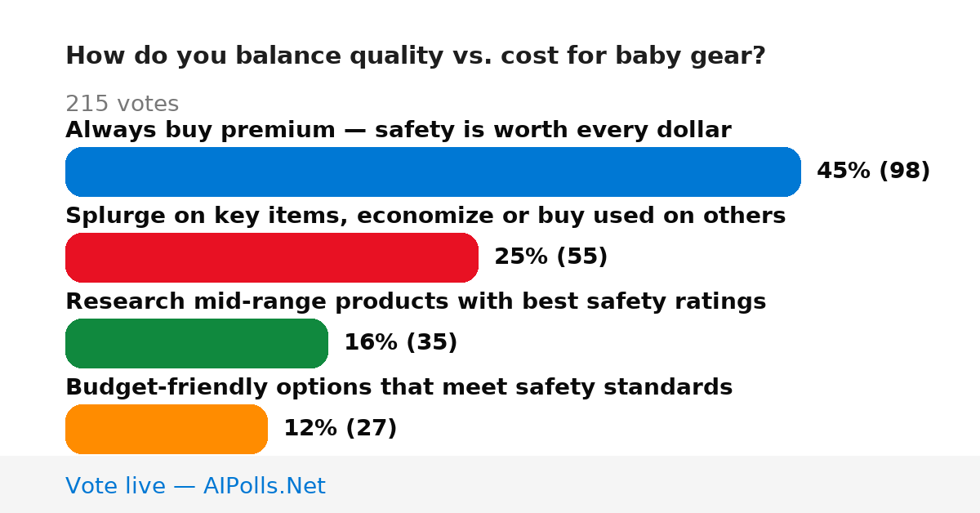Select 'Budget-friendly options' option label

399,387
